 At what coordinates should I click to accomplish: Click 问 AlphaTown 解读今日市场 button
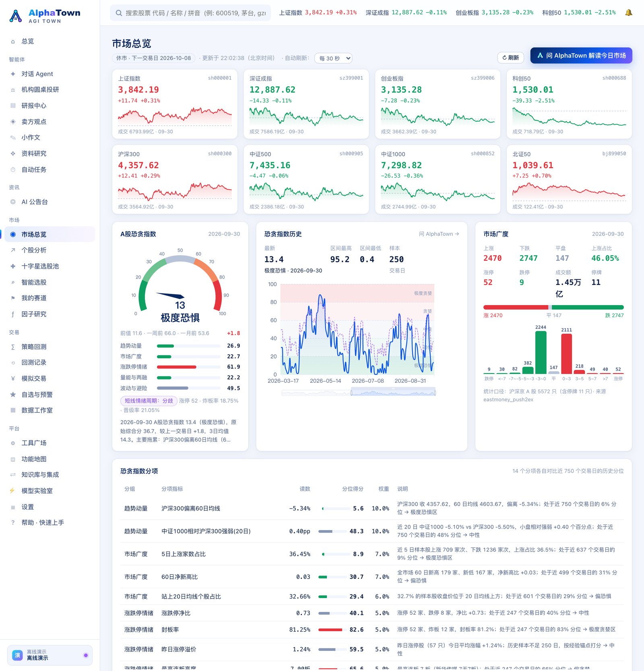point(581,56)
